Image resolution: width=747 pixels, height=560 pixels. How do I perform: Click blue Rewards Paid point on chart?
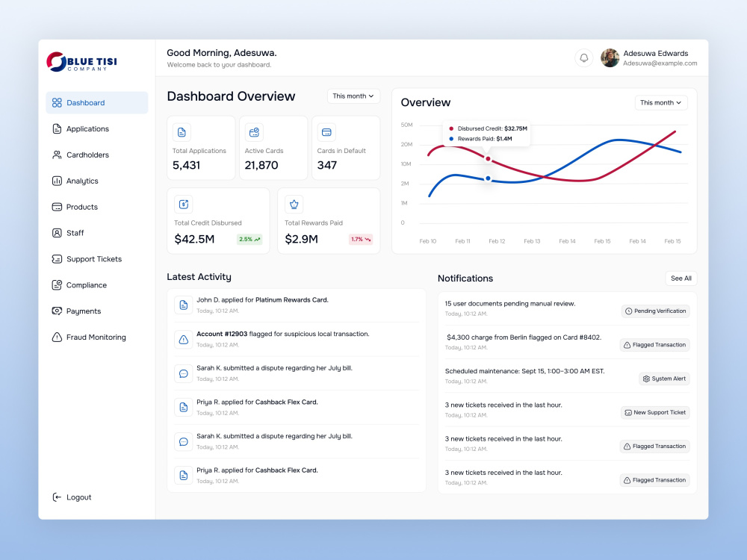point(488,178)
